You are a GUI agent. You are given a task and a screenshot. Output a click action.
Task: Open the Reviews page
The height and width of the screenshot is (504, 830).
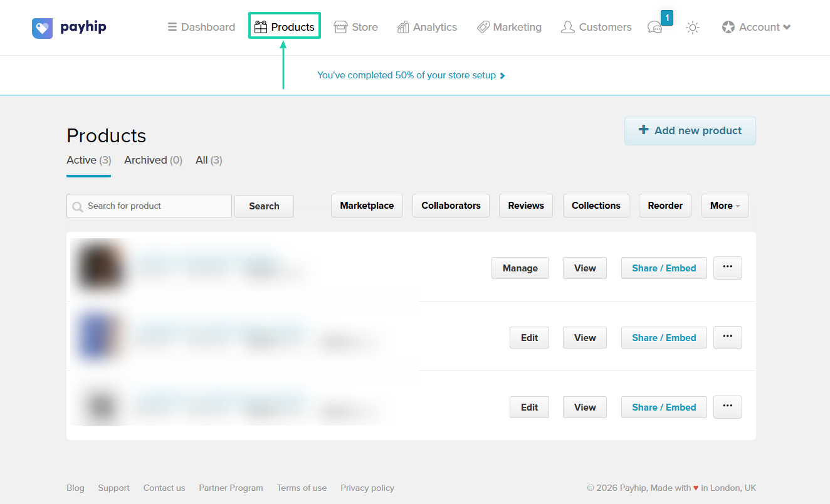[x=526, y=206]
